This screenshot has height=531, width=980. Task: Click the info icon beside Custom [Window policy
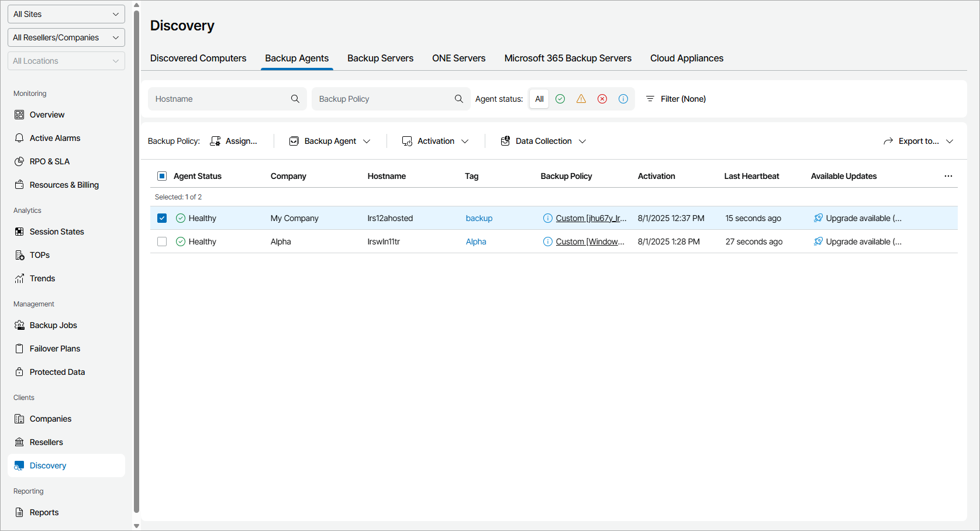click(x=548, y=242)
